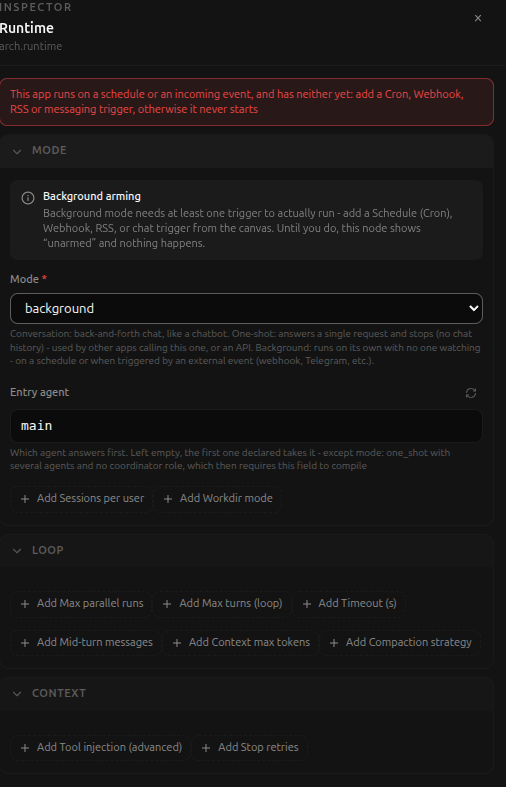This screenshot has height=787, width=506.
Task: Collapse the LOOP section chevron
Action: point(17,551)
